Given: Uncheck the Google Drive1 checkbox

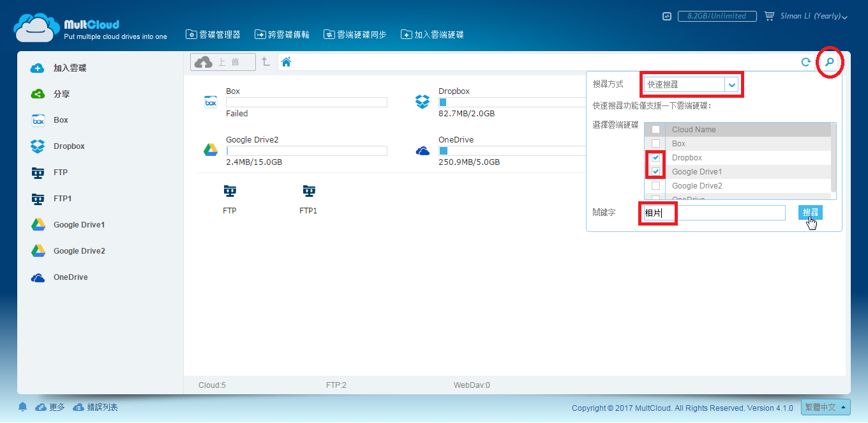Looking at the screenshot, I should (655, 172).
